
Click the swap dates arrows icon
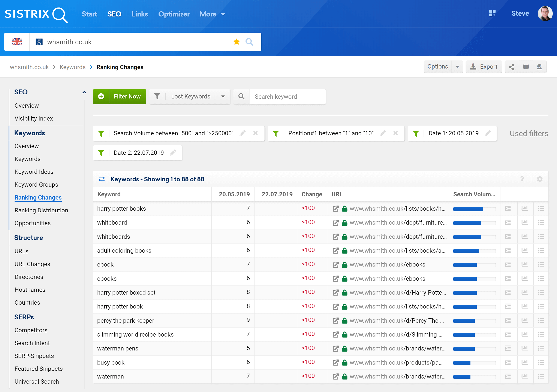(102, 179)
